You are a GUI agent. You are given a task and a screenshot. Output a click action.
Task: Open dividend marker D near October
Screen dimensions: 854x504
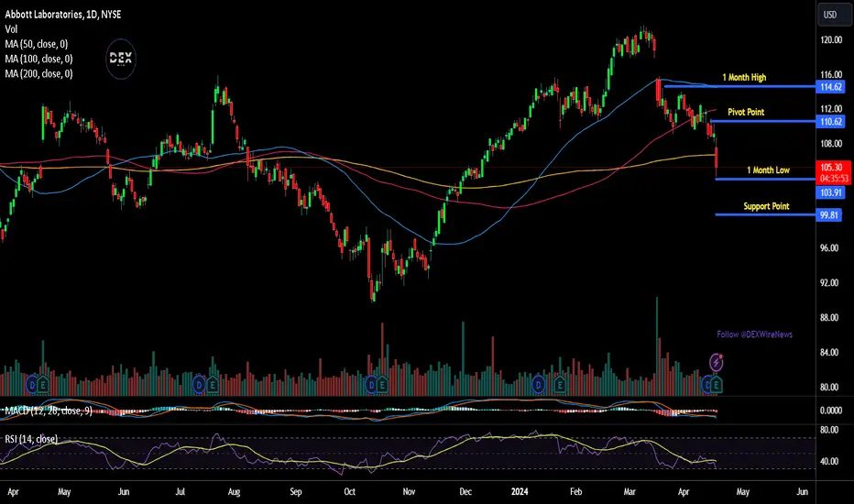pyautogui.click(x=371, y=385)
